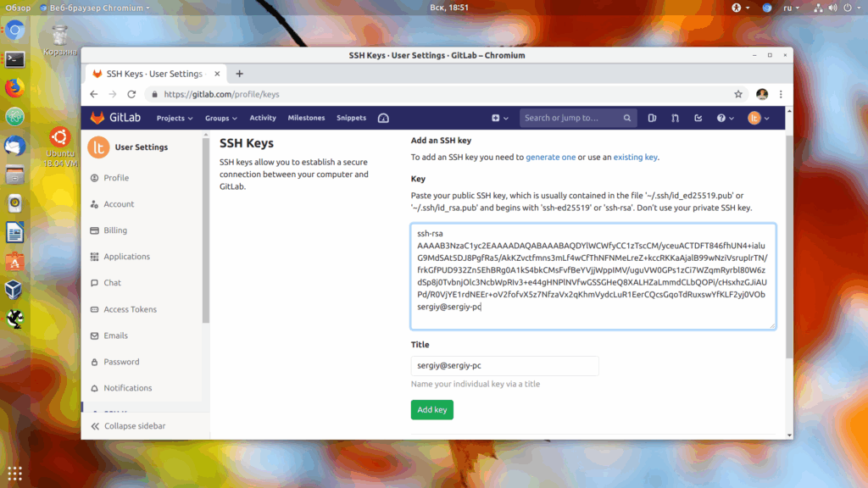Open the issues icon in navbar

pos(652,118)
